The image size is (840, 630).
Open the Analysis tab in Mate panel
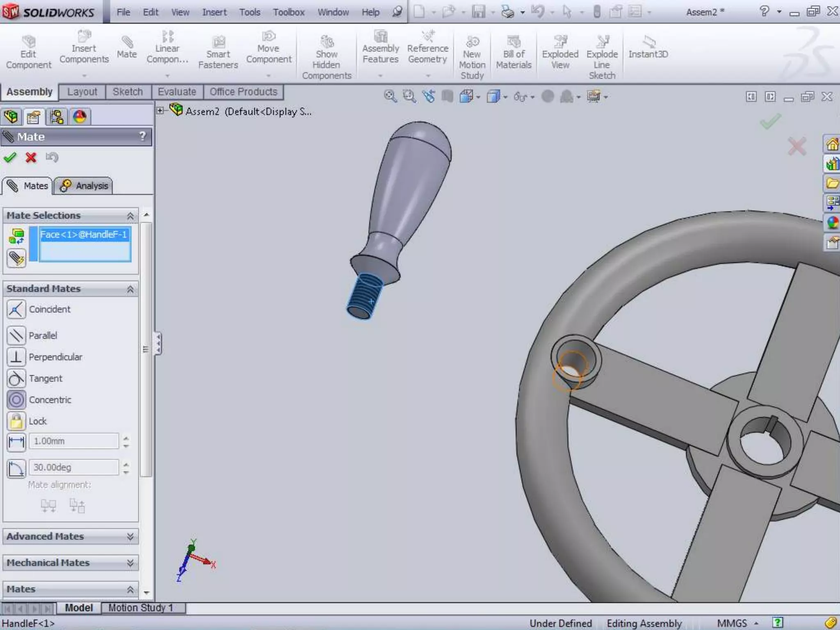(x=84, y=186)
